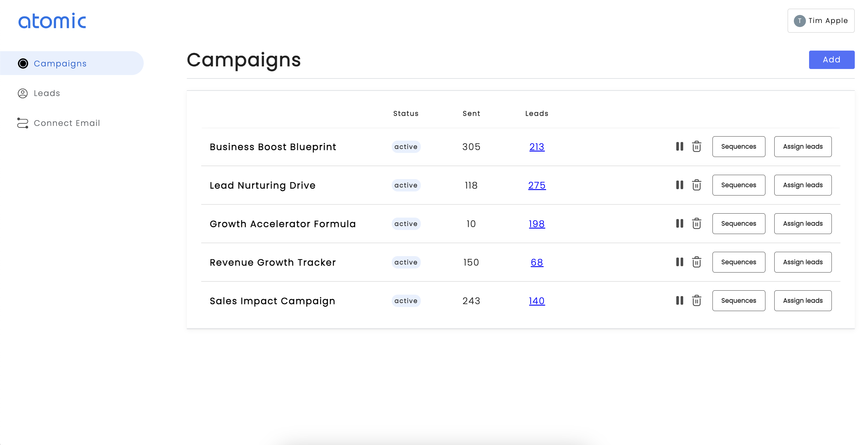This screenshot has height=445, width=868.
Task: Select the Leads sidebar icon
Action: click(23, 93)
